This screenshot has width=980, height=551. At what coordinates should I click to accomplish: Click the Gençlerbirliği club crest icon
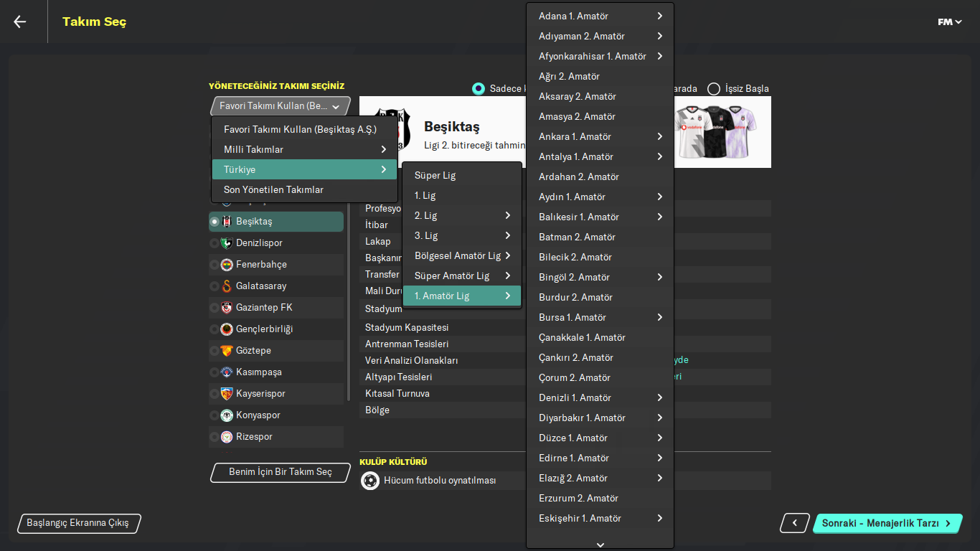pos(227,329)
